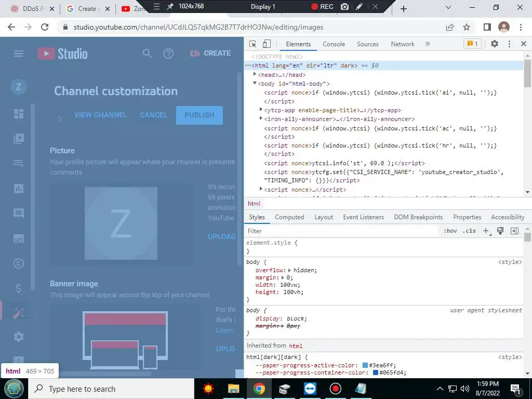Expand the overflow shorthand property
This screenshot has width=532, height=399.
click(289, 270)
